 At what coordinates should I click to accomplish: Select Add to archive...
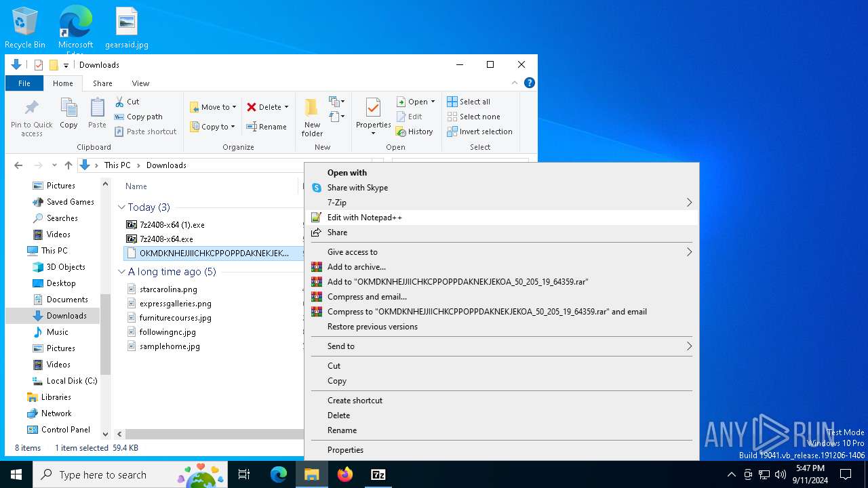point(502,267)
